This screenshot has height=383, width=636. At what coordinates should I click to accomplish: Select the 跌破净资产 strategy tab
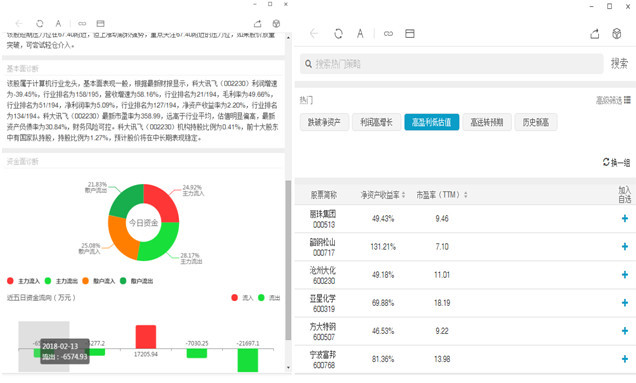[324, 122]
